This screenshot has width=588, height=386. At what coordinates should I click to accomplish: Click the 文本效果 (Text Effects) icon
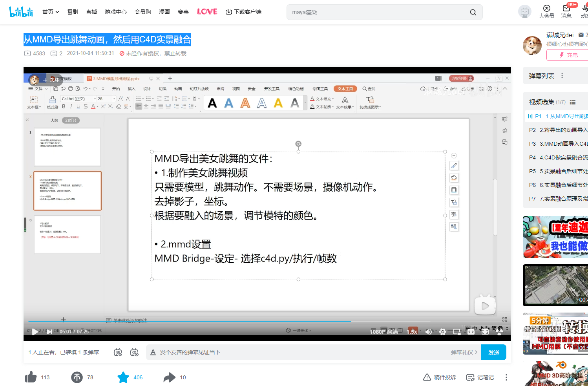click(x=345, y=100)
